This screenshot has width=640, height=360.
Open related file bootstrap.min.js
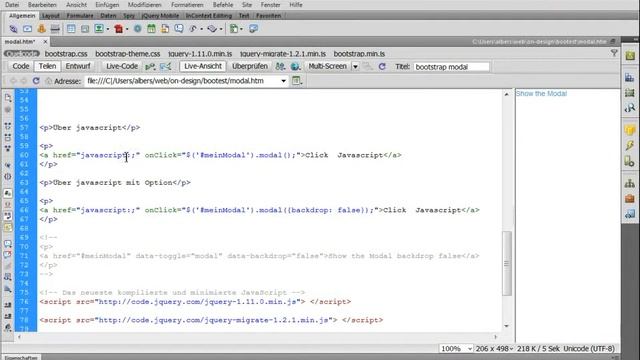pyautogui.click(x=359, y=54)
